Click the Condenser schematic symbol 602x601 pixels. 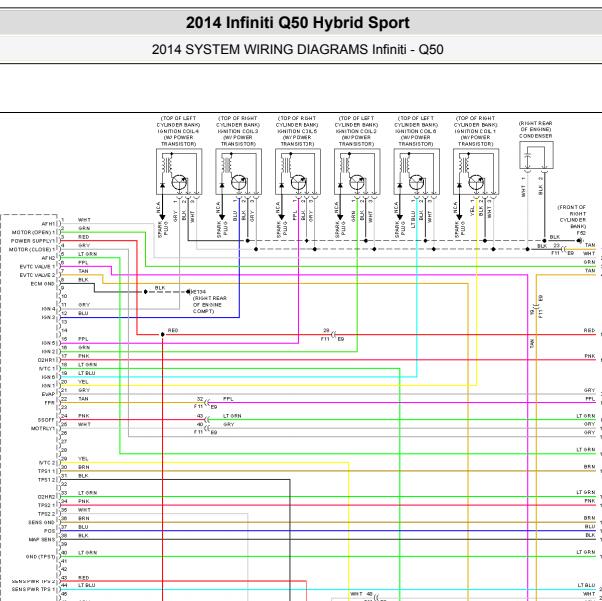pos(536,155)
